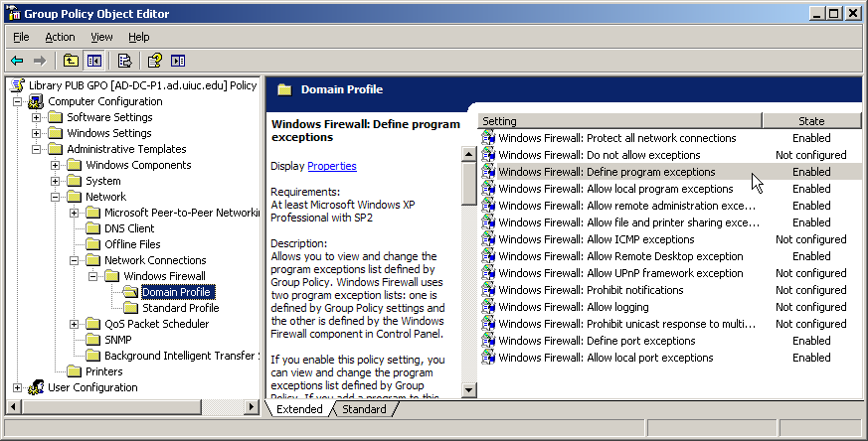The image size is (868, 441).
Task: Sort by the State column header
Action: click(810, 121)
